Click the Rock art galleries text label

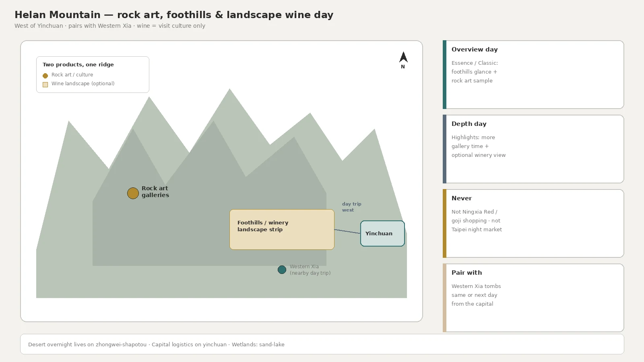[155, 191]
